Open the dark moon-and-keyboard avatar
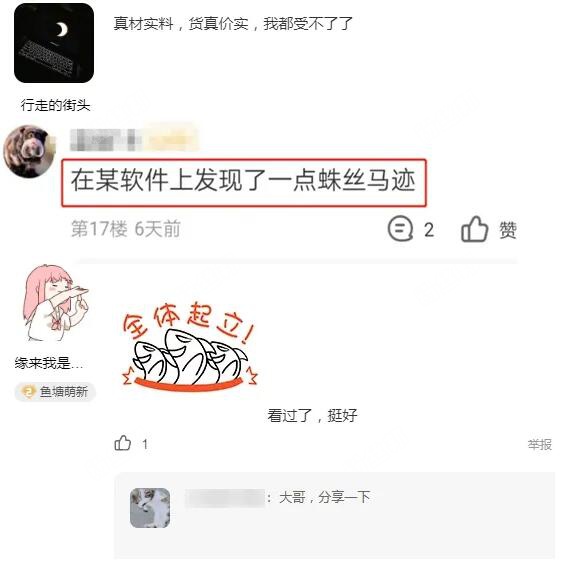The height and width of the screenshot is (566, 564). 54,43
